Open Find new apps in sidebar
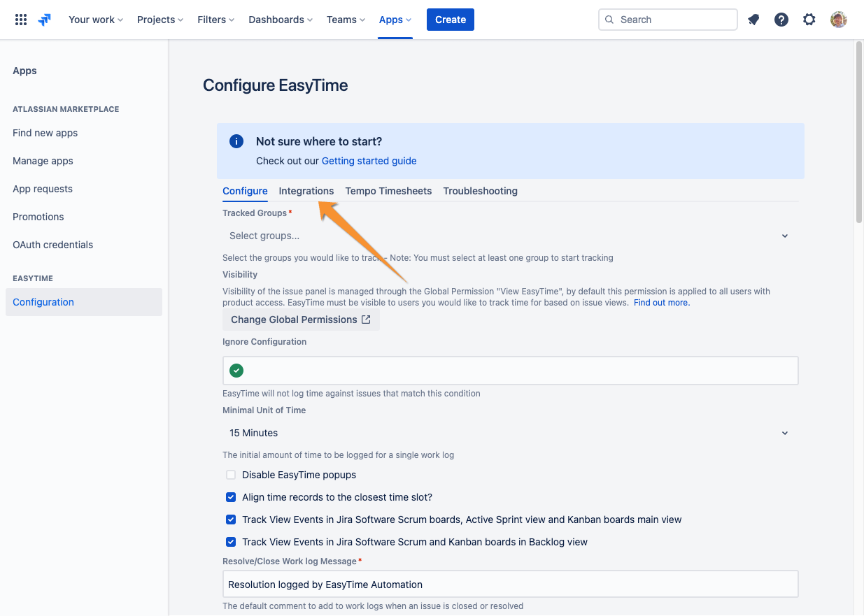Image resolution: width=864 pixels, height=616 pixels. click(84, 133)
